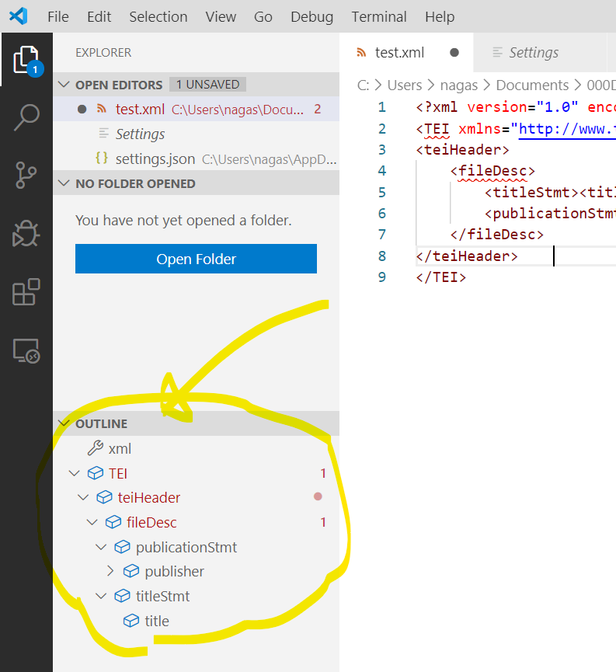Click the C: breadcrumb segment
This screenshot has height=672, width=616.
pyautogui.click(x=363, y=85)
